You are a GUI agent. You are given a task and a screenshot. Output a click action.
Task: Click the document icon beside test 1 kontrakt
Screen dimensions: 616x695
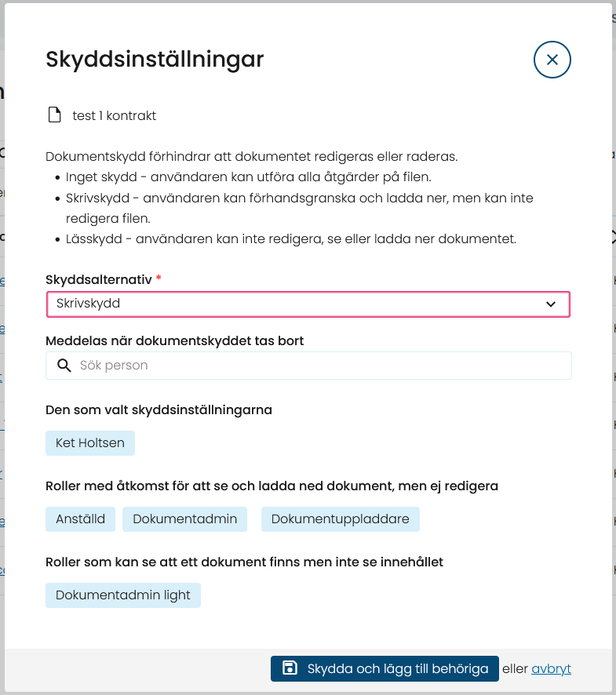55,115
